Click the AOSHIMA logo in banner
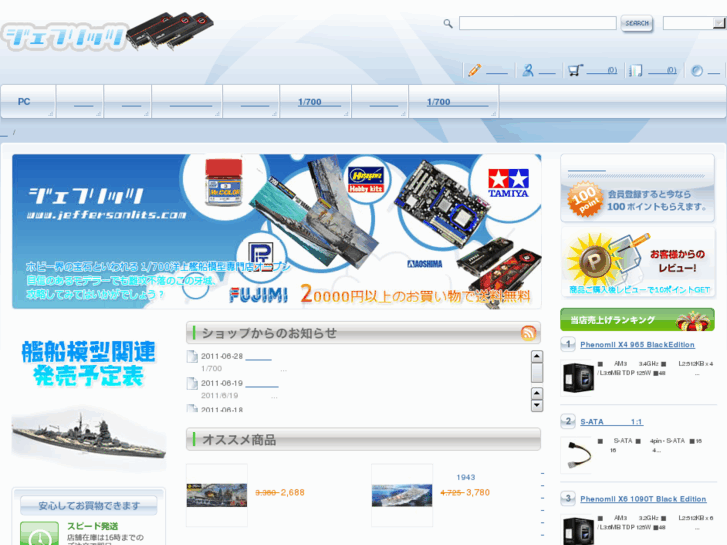 pos(425,264)
